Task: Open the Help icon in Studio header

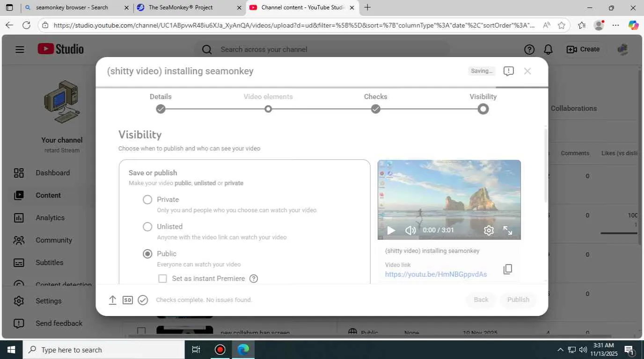Action: (529, 50)
